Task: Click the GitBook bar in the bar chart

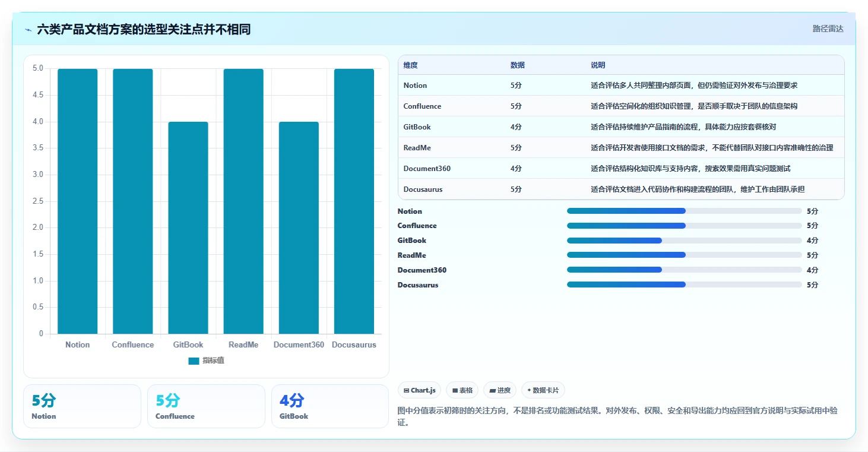Action: coord(188,227)
